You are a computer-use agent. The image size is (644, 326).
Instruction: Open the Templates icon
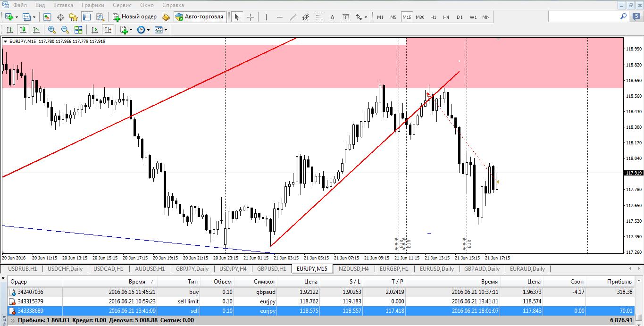[x=159, y=30]
